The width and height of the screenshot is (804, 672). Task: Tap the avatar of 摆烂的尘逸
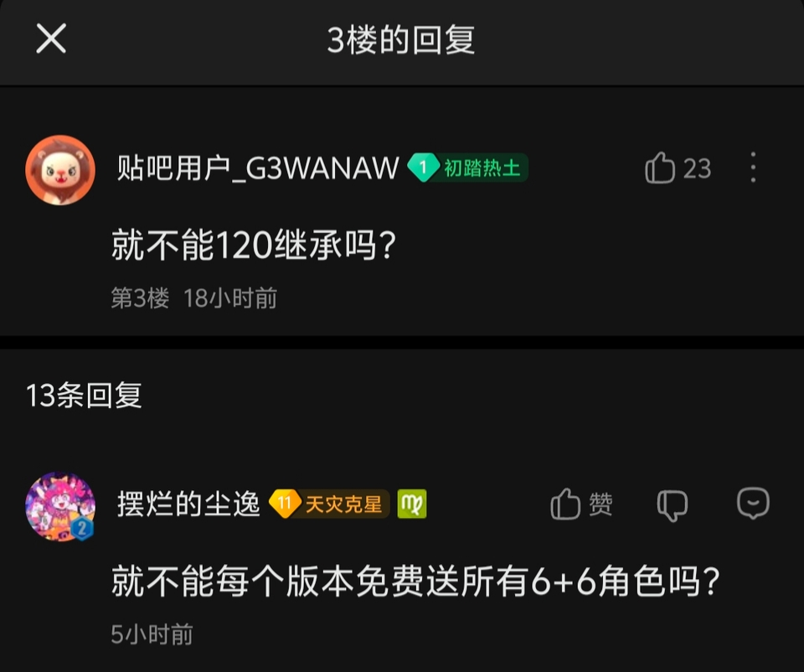(x=60, y=507)
